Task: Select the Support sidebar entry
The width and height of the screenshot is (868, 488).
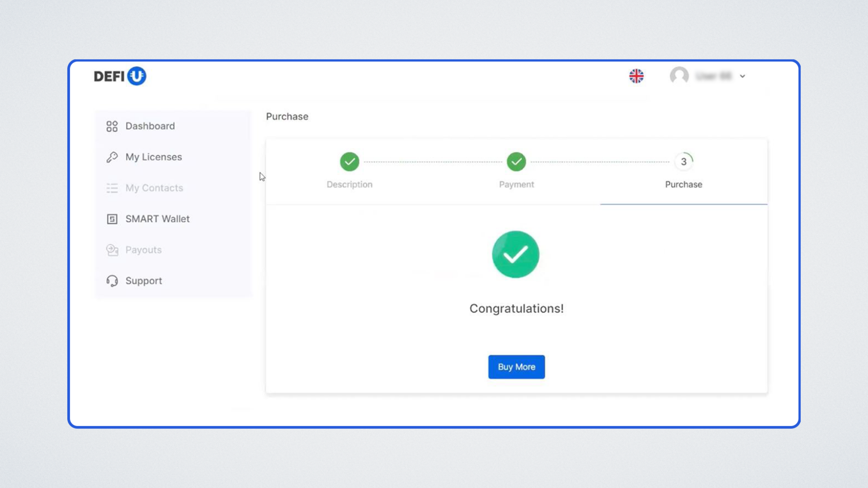Action: (x=144, y=281)
